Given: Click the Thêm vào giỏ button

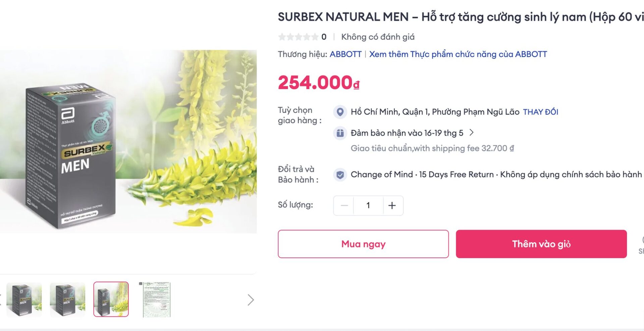Looking at the screenshot, I should pyautogui.click(x=540, y=244).
